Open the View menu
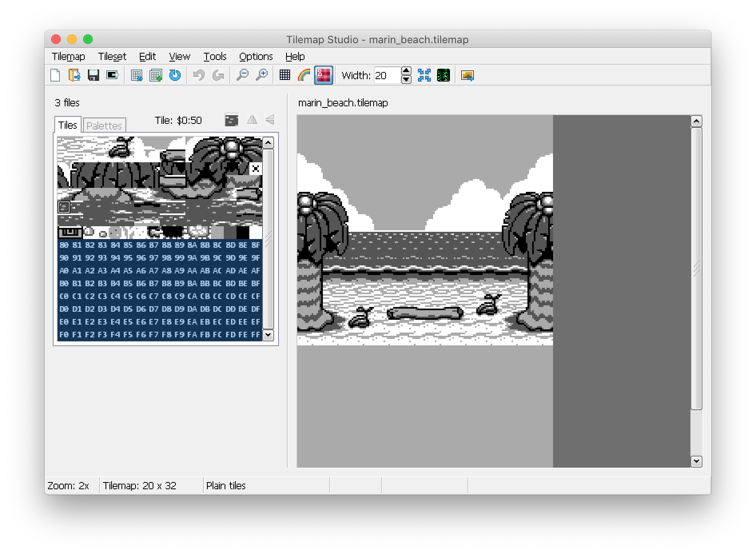 point(179,56)
